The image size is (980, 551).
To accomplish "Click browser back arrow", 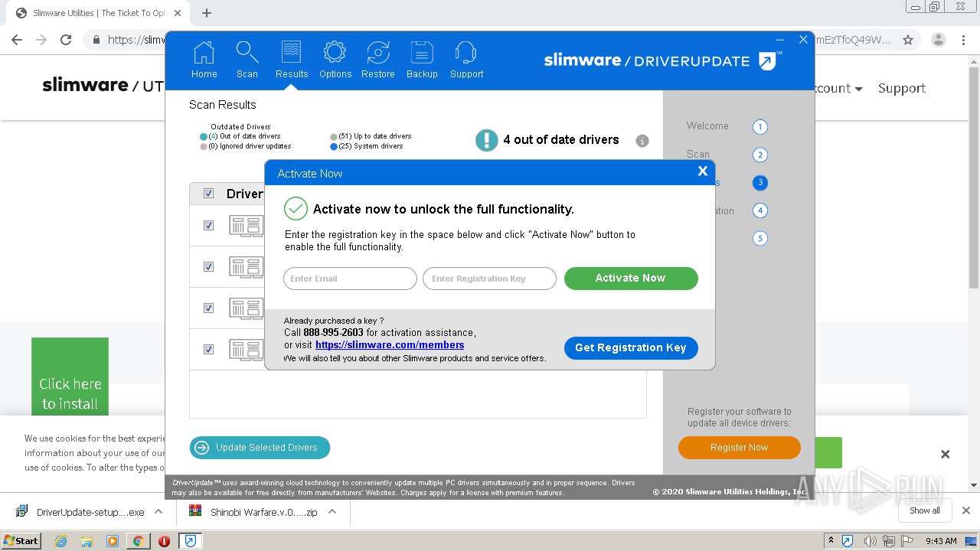I will click(17, 40).
